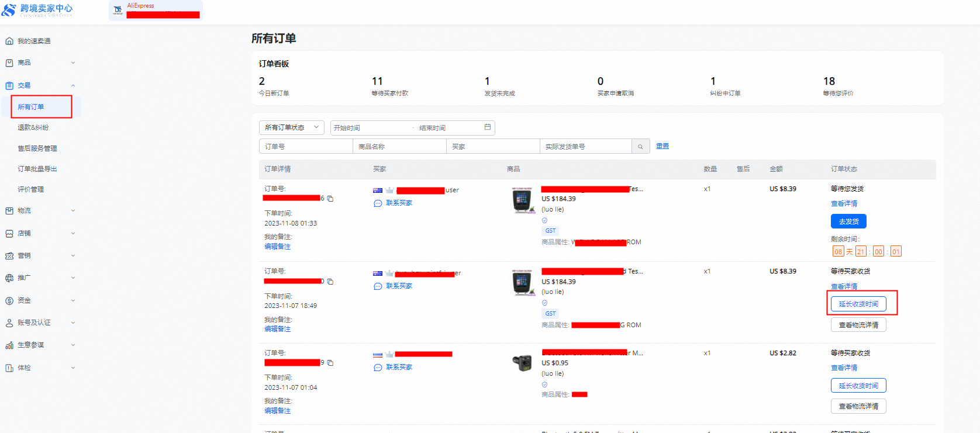Edit the first order's note via 编辑备注
The image size is (980, 433).
pyautogui.click(x=277, y=247)
